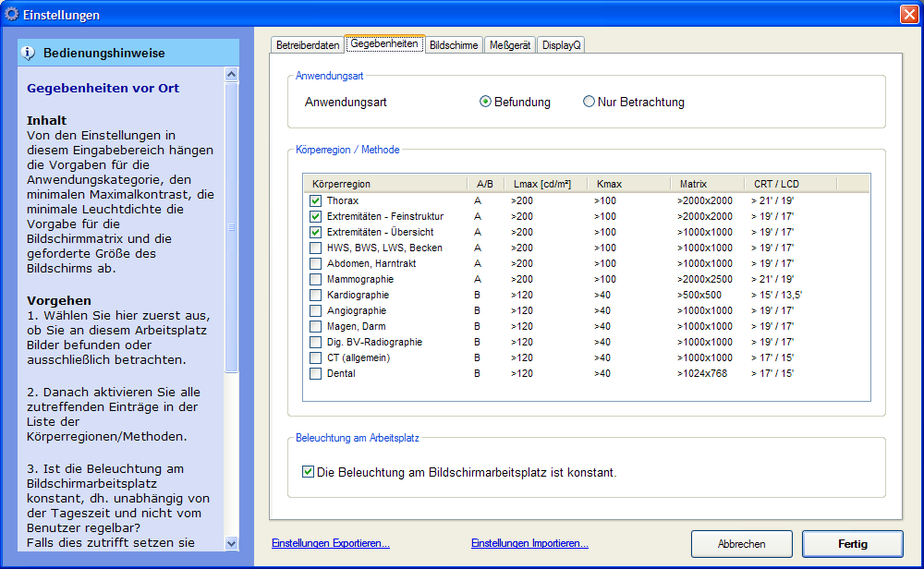Click the Thorax Kmax value >100

(604, 200)
